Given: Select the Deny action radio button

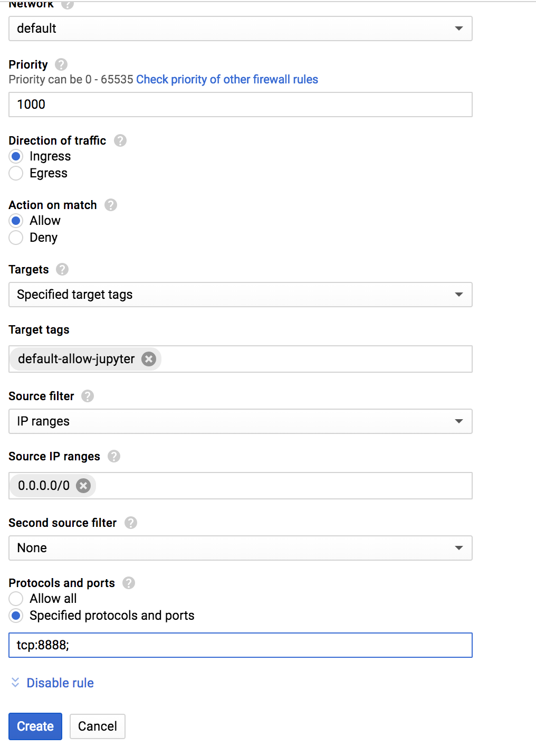Looking at the screenshot, I should (16, 238).
